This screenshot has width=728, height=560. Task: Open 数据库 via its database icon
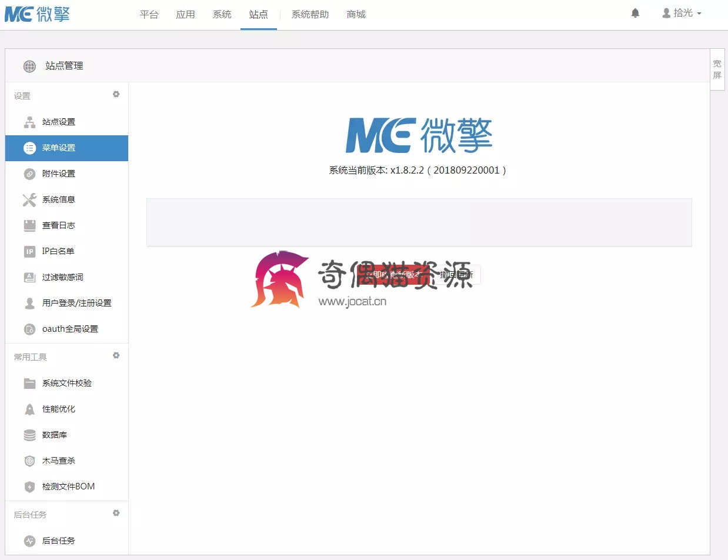(x=29, y=435)
